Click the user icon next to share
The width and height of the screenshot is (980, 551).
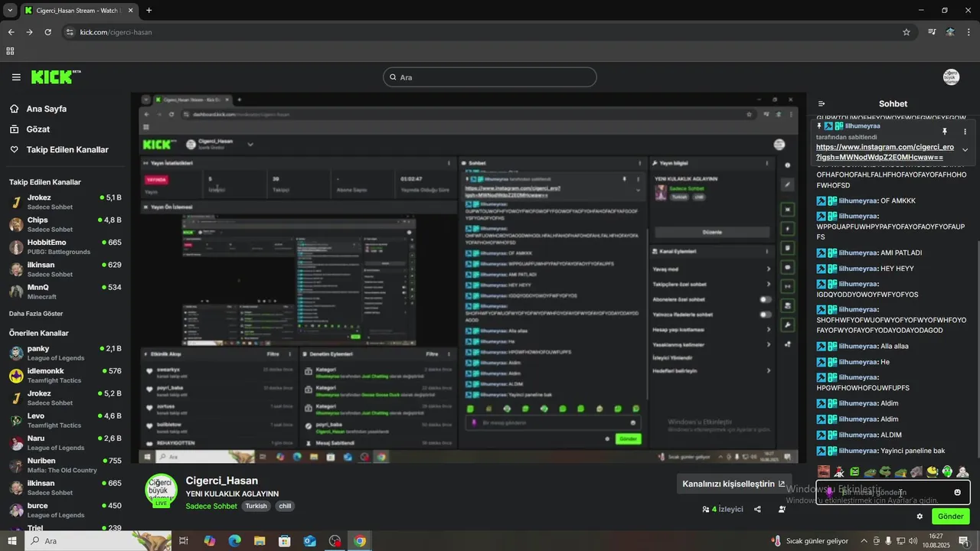pos(782,509)
